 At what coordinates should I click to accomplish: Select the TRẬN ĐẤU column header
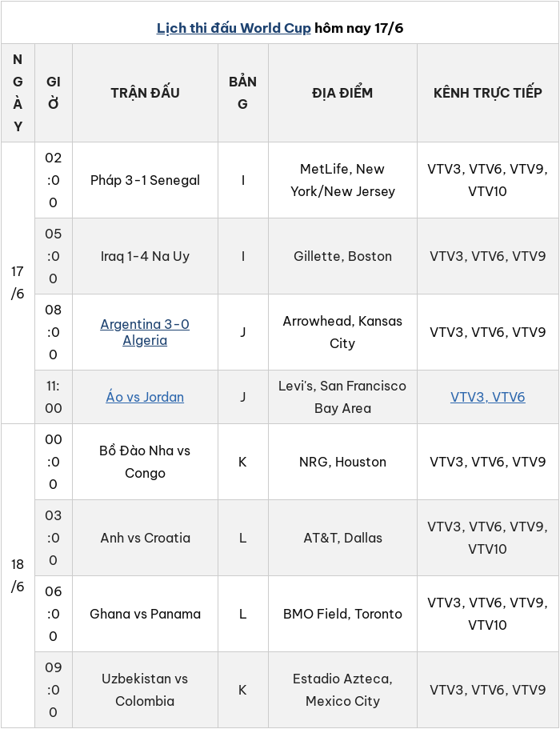point(145,93)
